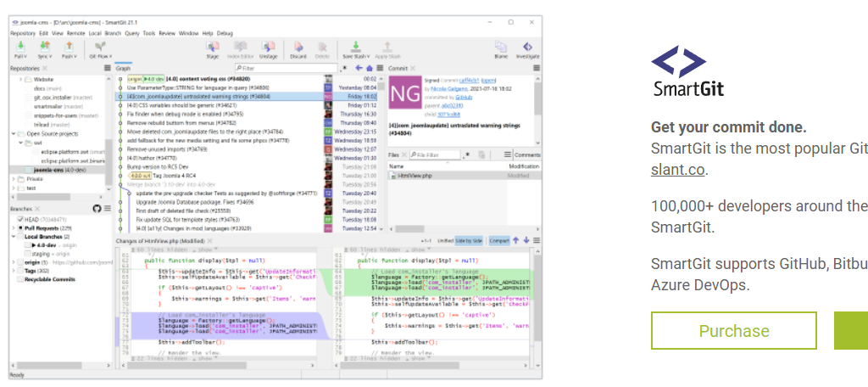Expand the Tags node in Branches
Image resolution: width=868 pixels, height=387 pixels.
[14, 271]
